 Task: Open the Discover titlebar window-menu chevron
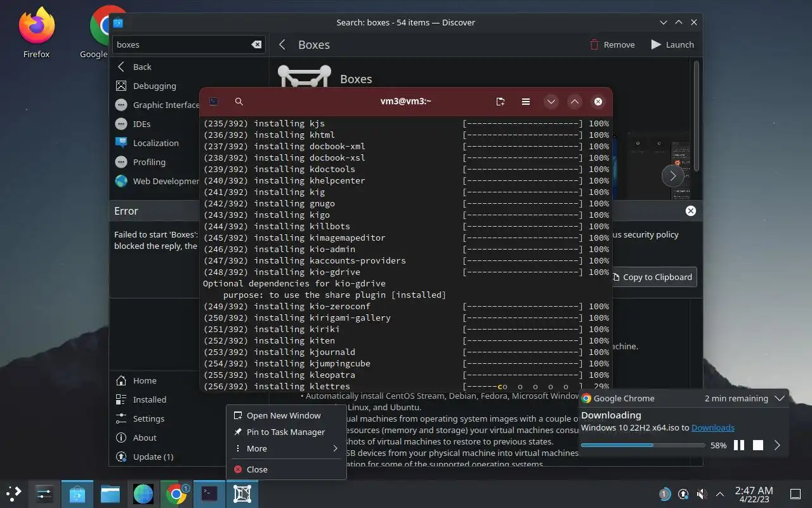coord(664,22)
